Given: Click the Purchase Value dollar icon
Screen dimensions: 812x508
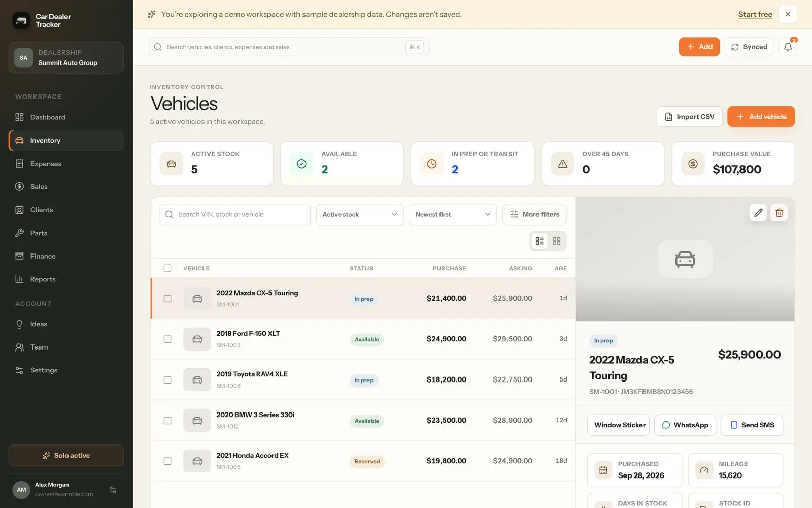Looking at the screenshot, I should (x=693, y=164).
